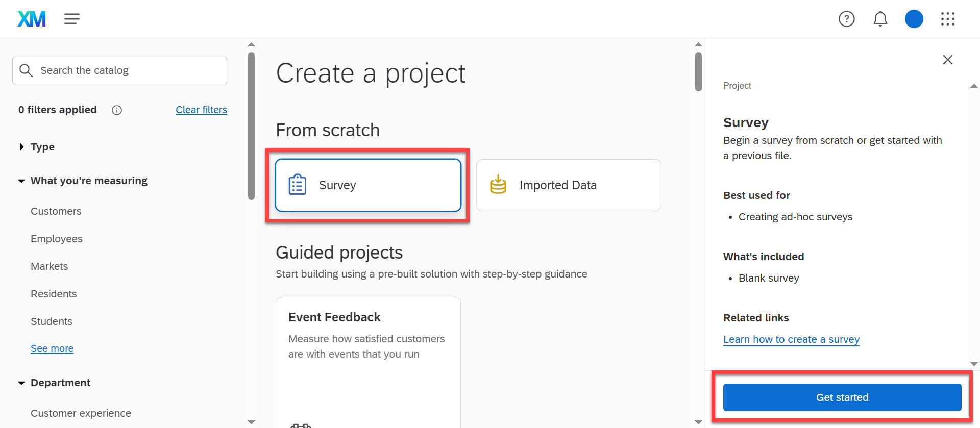
Task: Open the hamburger navigation menu
Action: click(71, 19)
